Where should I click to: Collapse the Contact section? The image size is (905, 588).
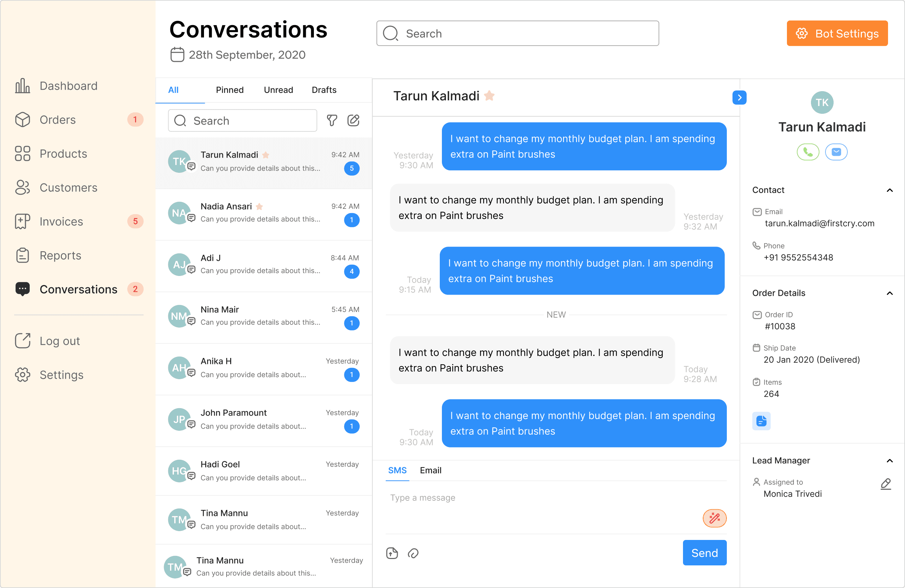[889, 190]
